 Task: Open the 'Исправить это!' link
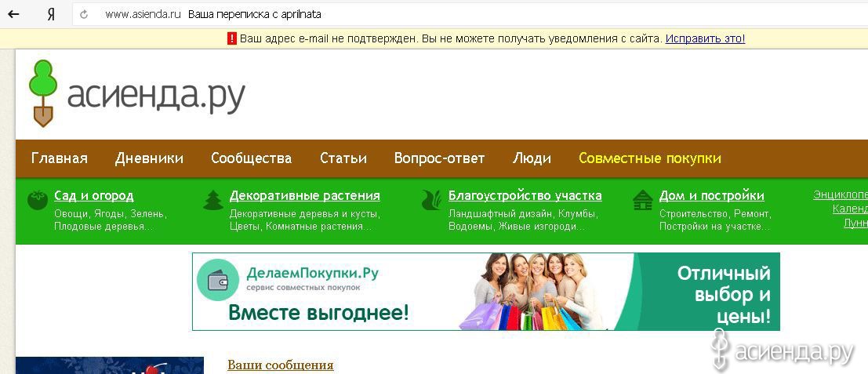[x=705, y=38]
